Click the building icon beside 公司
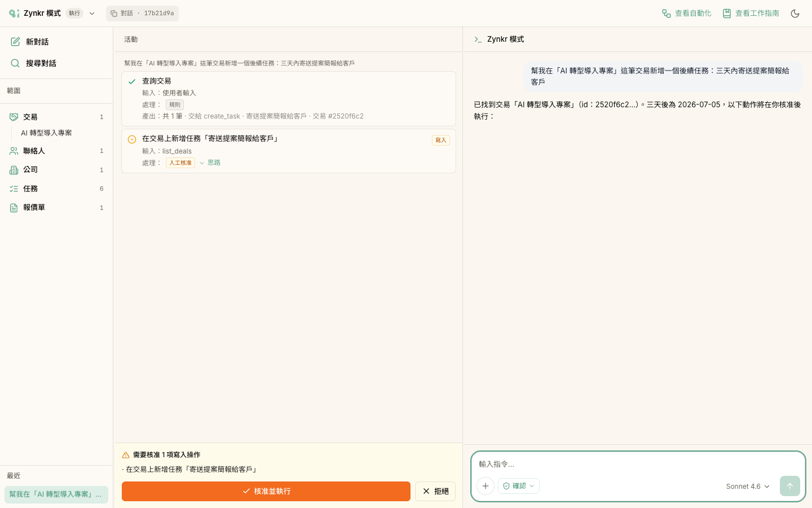Viewport: 812px width, 508px height. (14, 170)
